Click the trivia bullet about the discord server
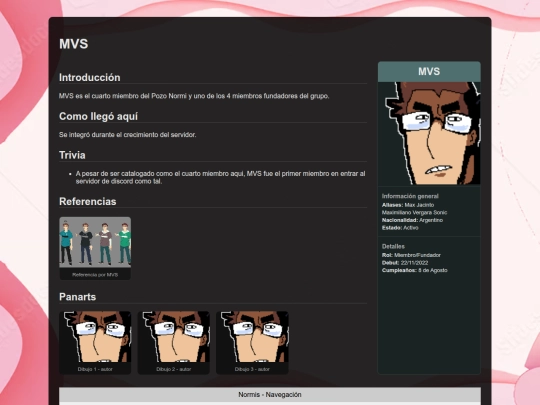The image size is (540, 405). [x=220, y=177]
